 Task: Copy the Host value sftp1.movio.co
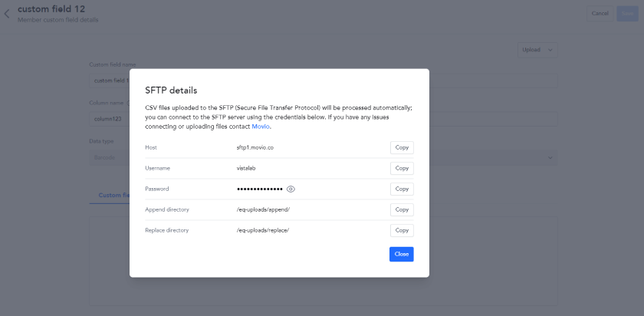(x=402, y=147)
